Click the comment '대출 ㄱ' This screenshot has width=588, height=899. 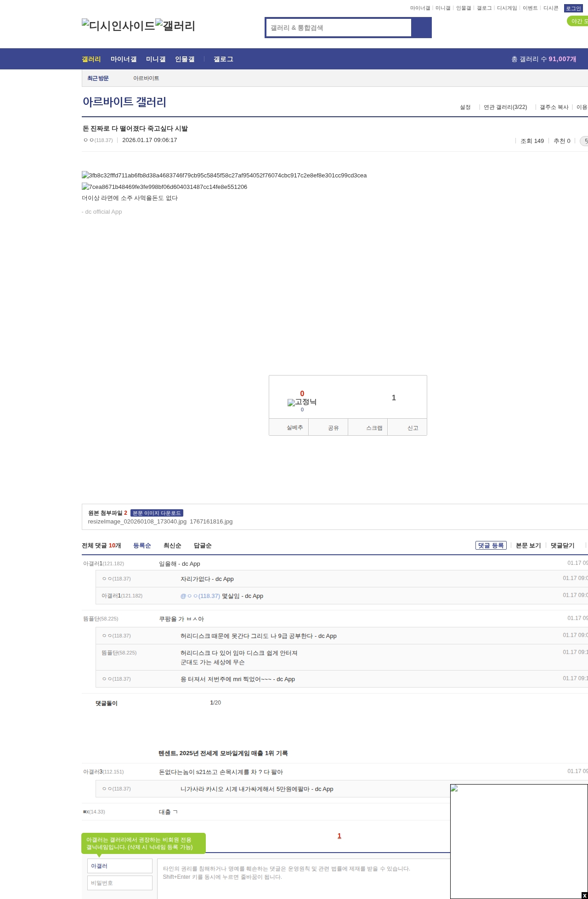[169, 812]
